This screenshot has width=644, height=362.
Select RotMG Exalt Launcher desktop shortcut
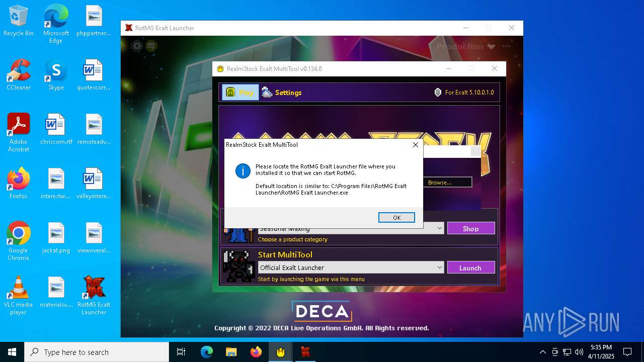94,296
